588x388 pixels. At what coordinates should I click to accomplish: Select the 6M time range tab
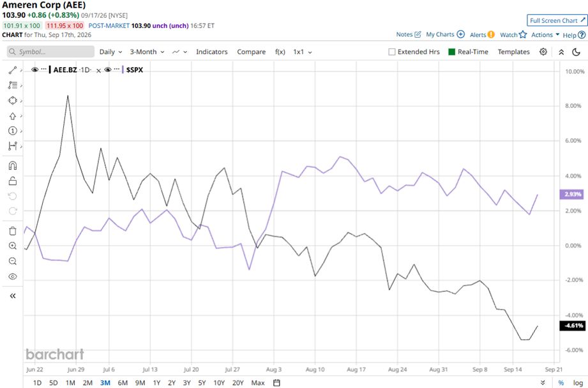(123, 383)
